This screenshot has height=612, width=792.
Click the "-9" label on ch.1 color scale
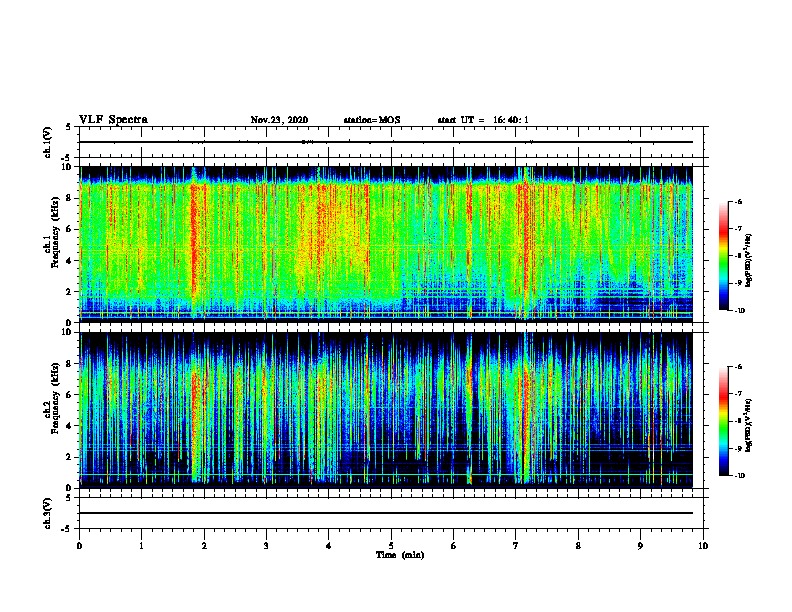738,283
